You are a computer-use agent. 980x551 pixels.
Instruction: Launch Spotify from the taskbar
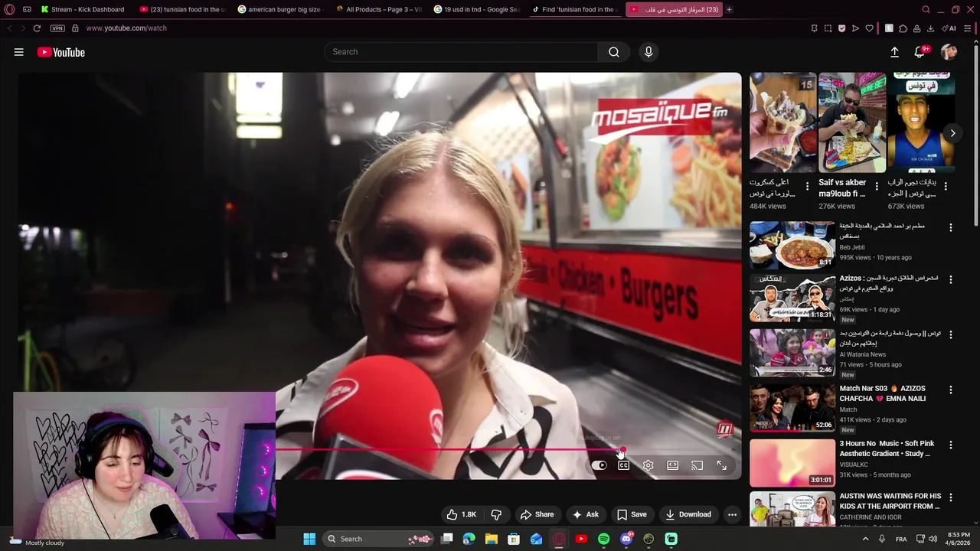click(603, 539)
